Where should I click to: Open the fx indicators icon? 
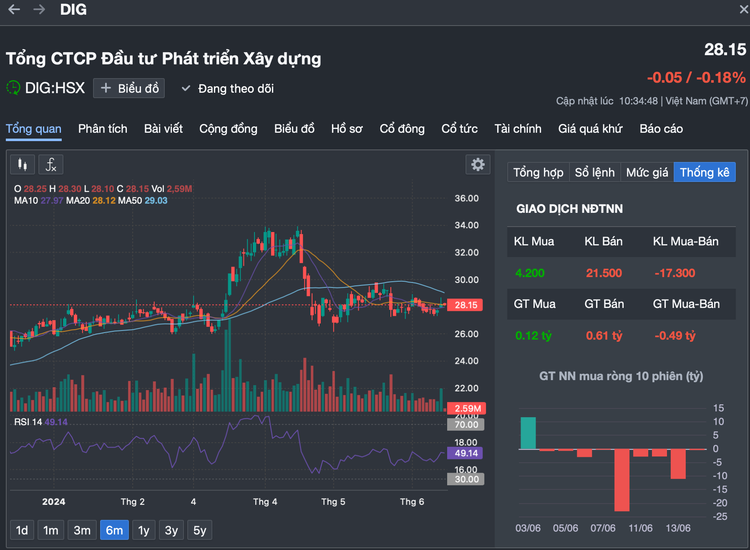(51, 165)
